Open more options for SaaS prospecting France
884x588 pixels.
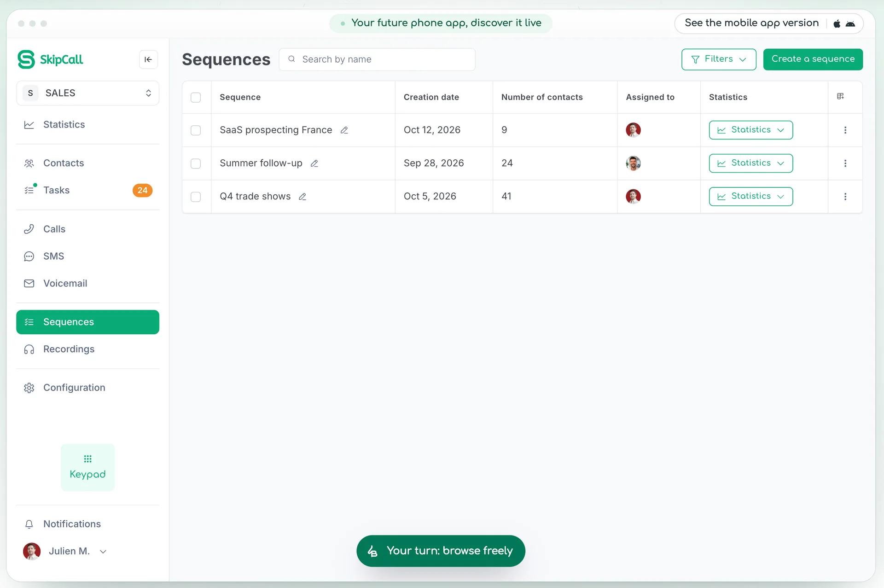click(x=845, y=130)
